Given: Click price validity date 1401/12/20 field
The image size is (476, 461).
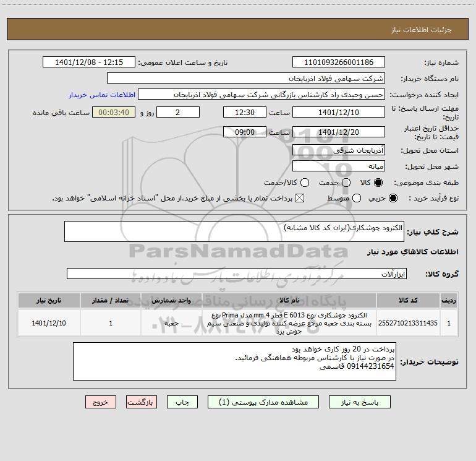Looking at the screenshot, I should coord(339,132).
